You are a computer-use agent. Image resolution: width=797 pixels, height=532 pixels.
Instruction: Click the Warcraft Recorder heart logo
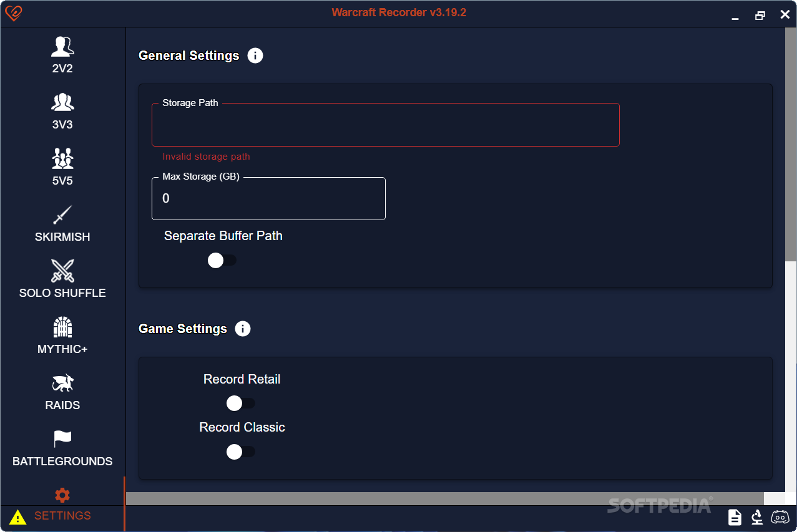(x=13, y=14)
